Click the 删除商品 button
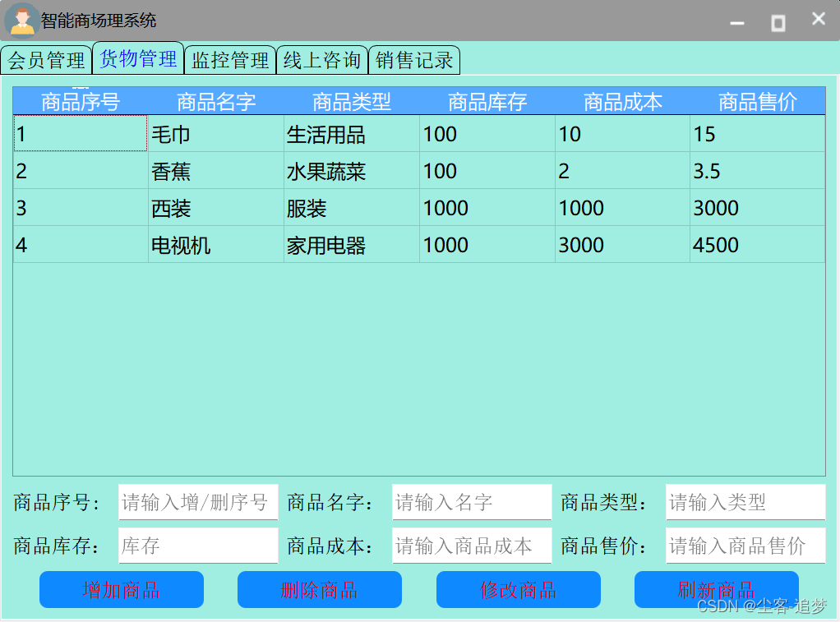Image resolution: width=840 pixels, height=622 pixels. (x=320, y=589)
